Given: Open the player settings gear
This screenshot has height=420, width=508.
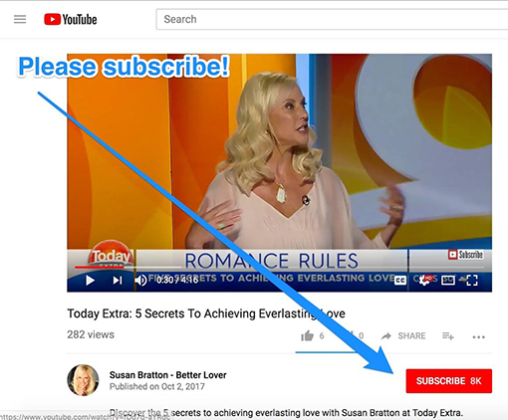Looking at the screenshot, I should [424, 281].
